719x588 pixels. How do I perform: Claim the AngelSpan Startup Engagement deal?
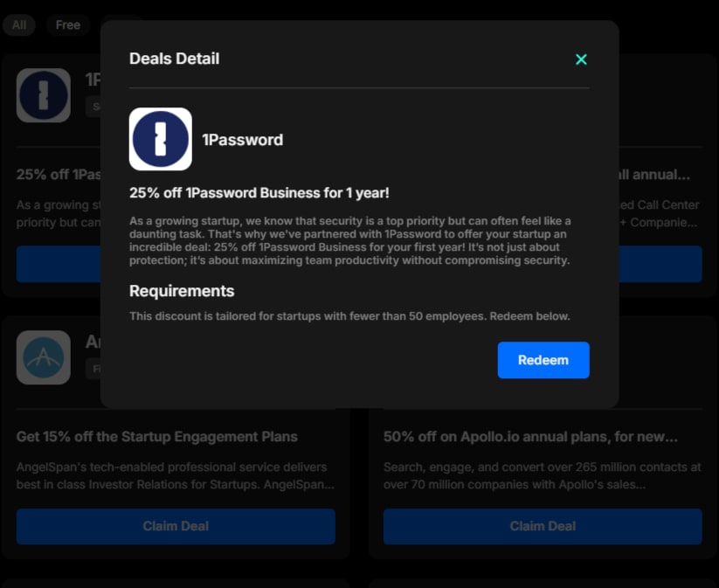tap(176, 526)
